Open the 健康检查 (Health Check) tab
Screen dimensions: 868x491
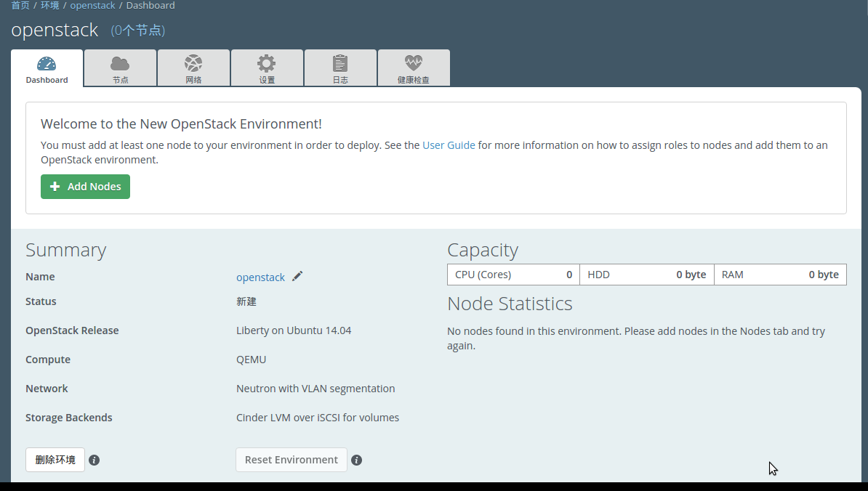(x=414, y=68)
